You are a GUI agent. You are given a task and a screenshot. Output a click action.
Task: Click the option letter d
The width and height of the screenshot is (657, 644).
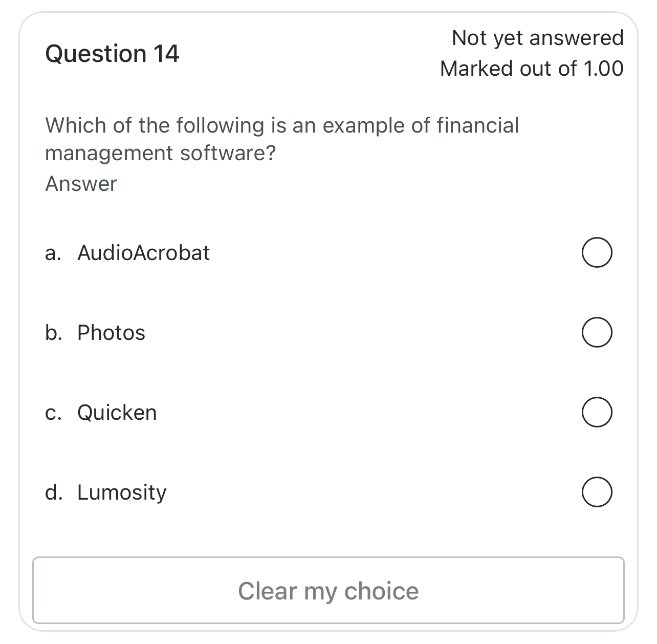pos(53,492)
